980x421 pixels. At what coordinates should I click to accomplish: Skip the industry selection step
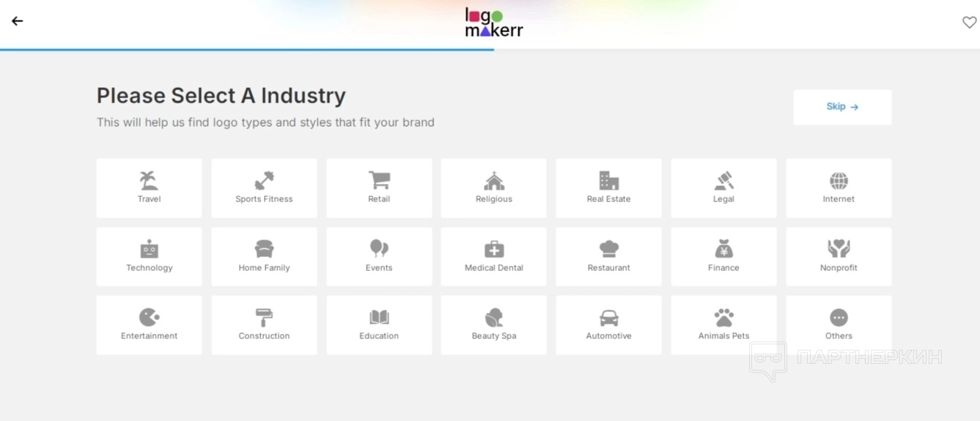pyautogui.click(x=842, y=107)
